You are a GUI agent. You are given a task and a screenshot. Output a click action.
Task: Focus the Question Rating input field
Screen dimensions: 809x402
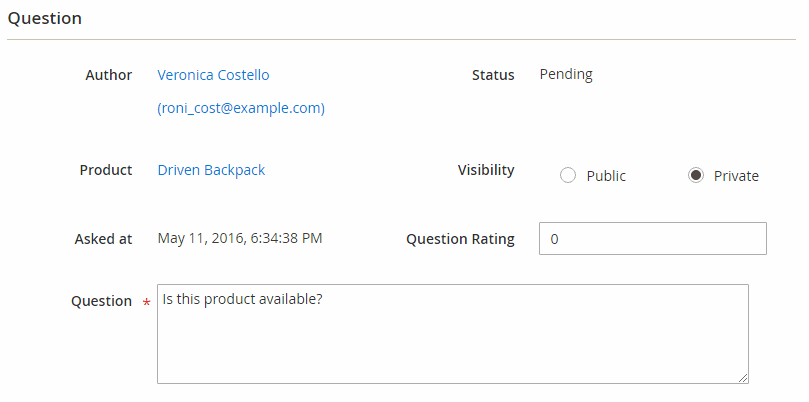coord(653,238)
